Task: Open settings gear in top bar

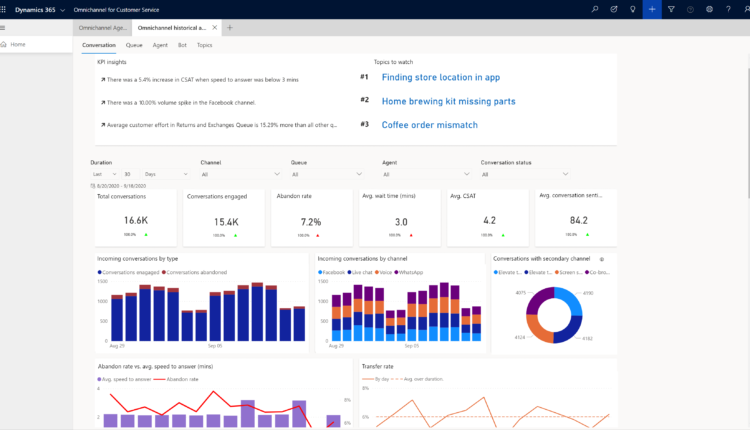Action: pos(709,9)
